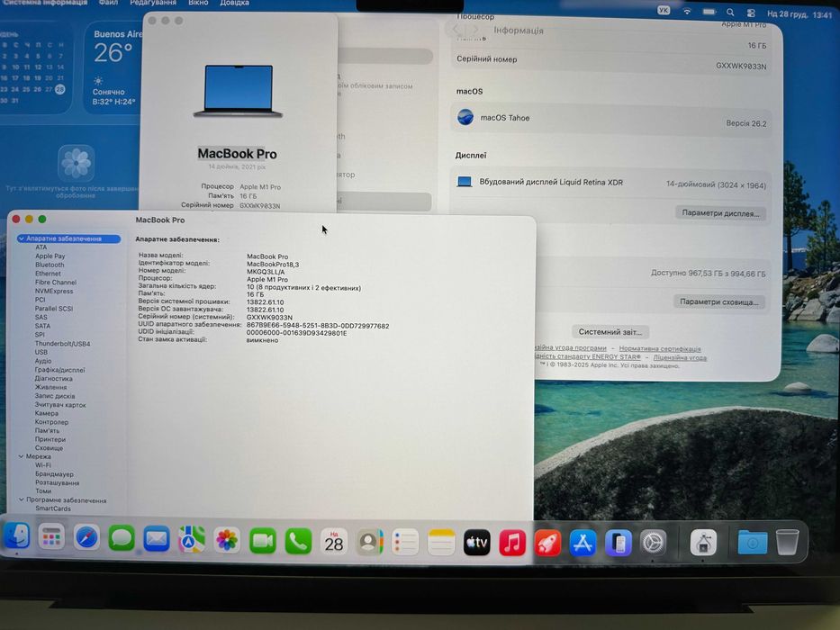Open Messages app in Dock
Image resolution: width=840 pixels, height=630 pixels.
122,539
